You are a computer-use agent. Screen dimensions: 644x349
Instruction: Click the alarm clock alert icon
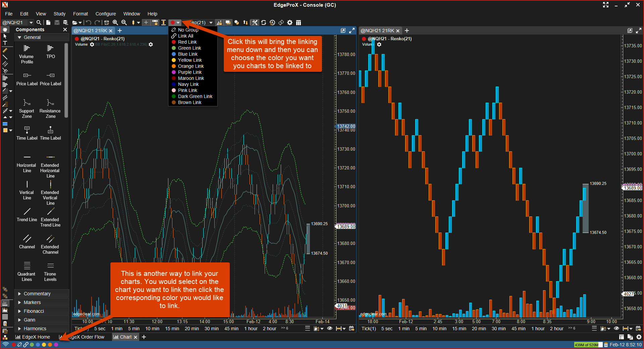pyautogui.click(x=107, y=22)
